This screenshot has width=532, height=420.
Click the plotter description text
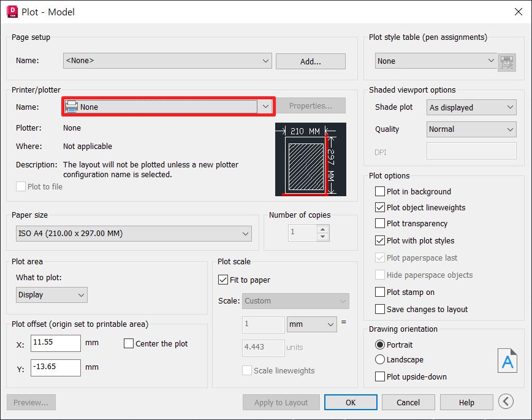[151, 169]
